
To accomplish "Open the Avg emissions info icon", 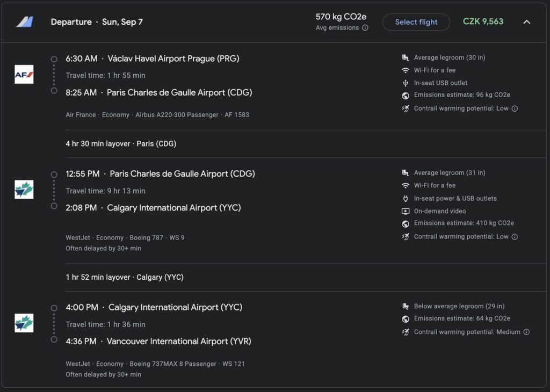I will point(365,28).
